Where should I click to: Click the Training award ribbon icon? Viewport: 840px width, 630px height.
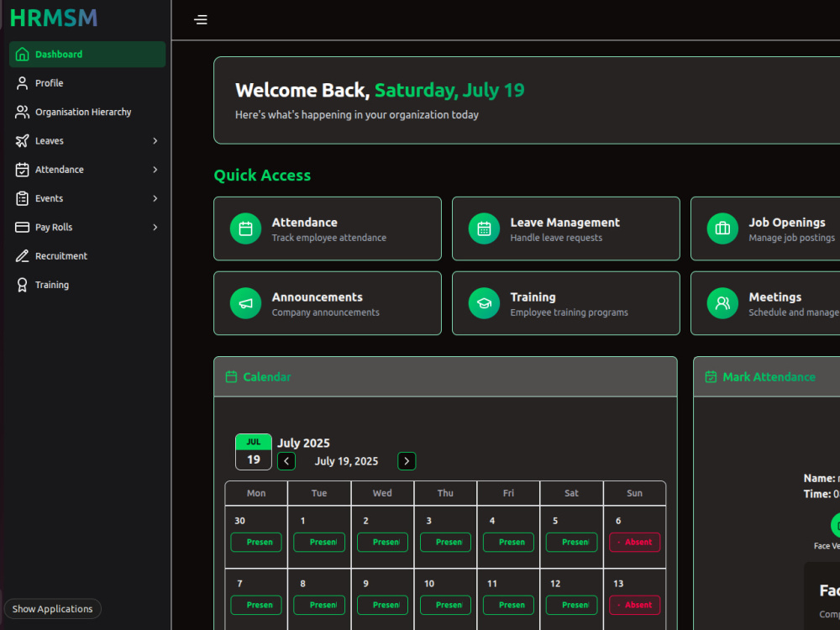22,285
